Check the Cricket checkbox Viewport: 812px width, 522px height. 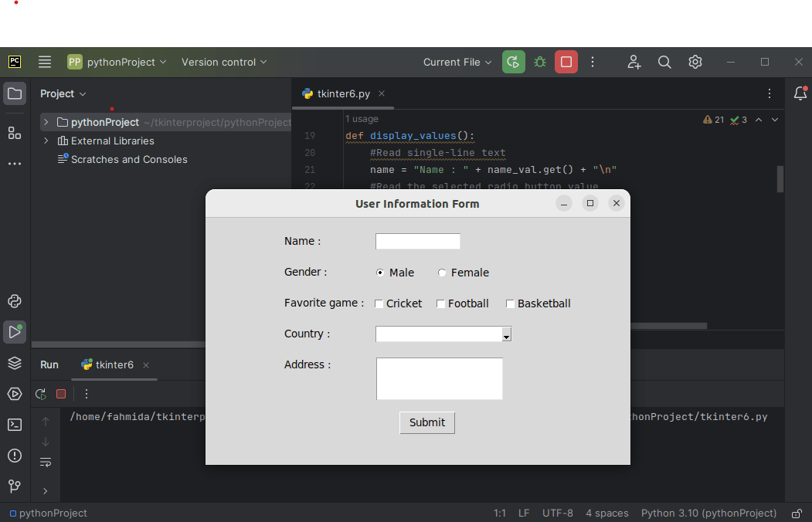click(x=378, y=303)
